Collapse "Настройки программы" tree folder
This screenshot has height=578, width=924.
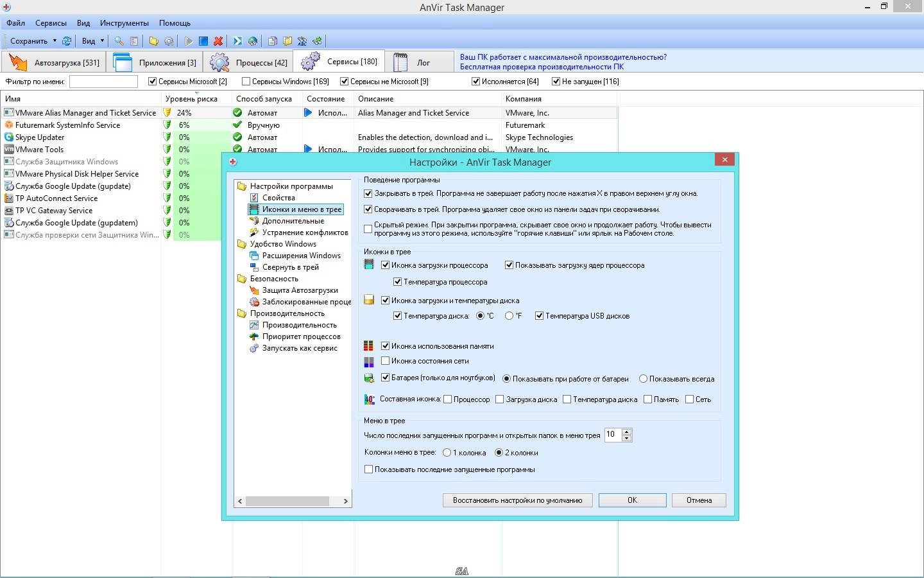point(242,186)
